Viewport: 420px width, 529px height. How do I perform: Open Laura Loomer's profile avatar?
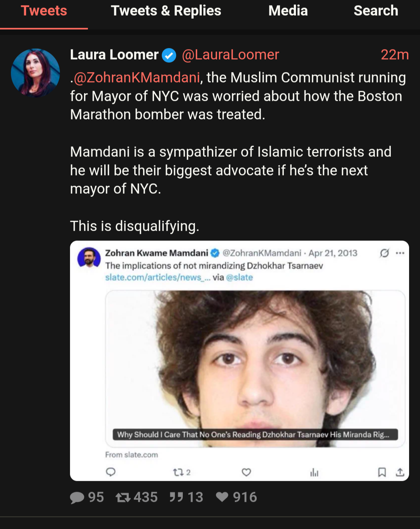(35, 73)
